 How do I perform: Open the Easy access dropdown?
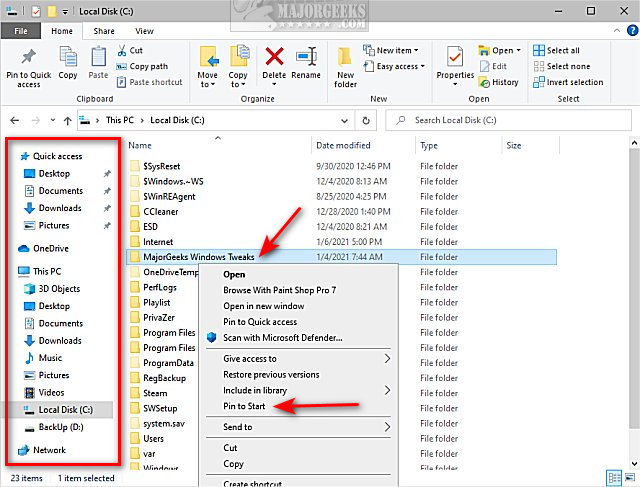pyautogui.click(x=394, y=66)
